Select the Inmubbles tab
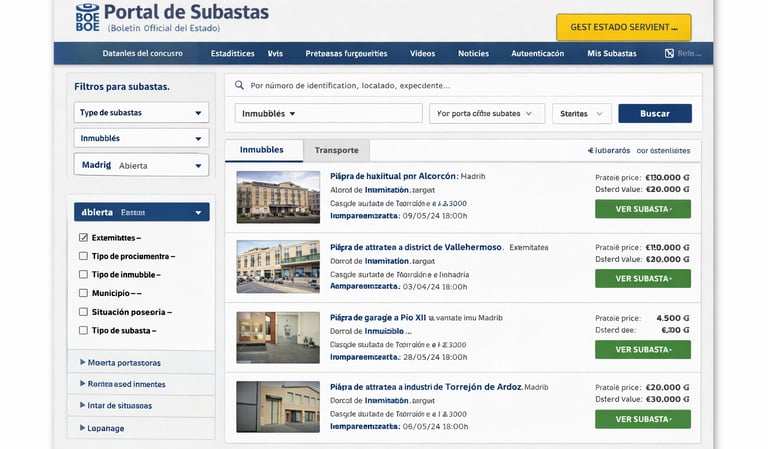768x449 pixels. 264,150
